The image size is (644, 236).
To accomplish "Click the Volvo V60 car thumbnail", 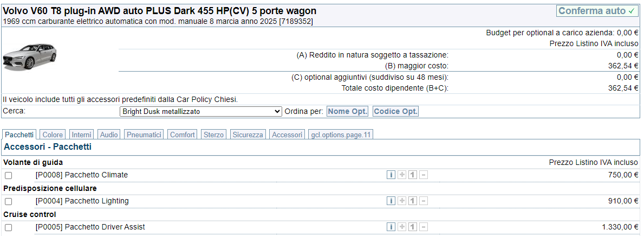I will (30, 57).
